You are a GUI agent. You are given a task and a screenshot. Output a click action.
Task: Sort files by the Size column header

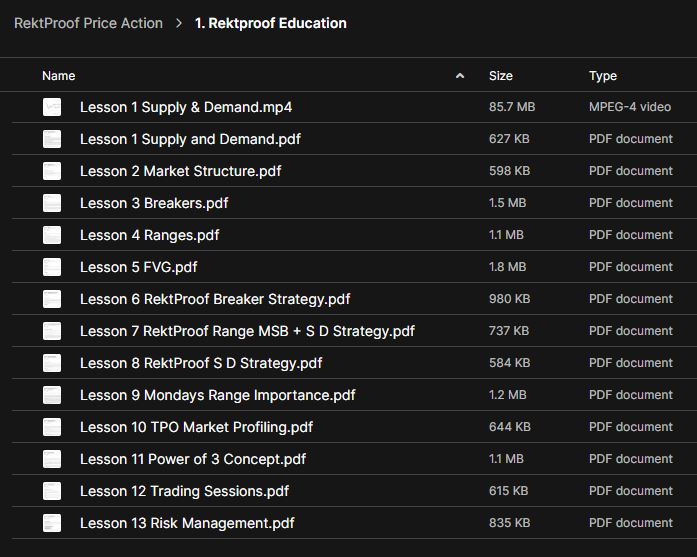point(500,76)
